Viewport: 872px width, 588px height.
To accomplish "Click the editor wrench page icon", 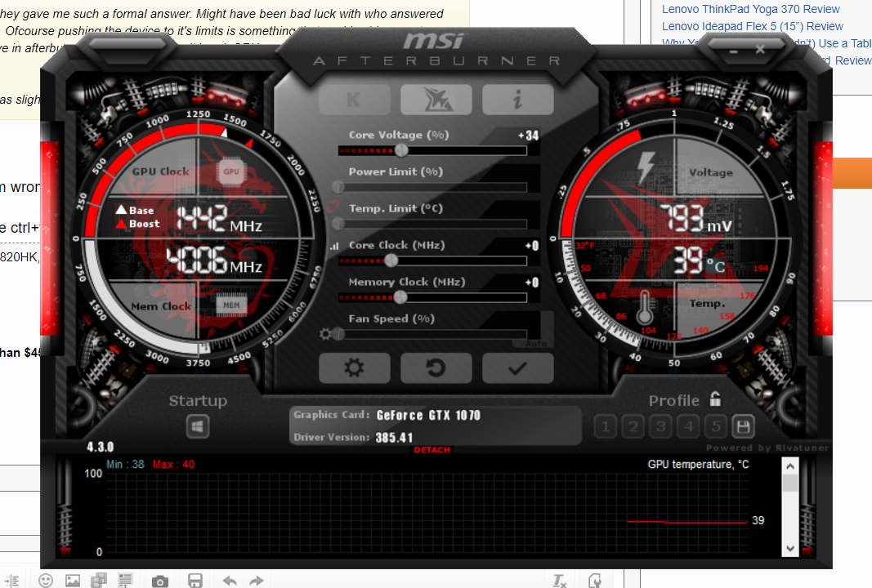I will pos(595,581).
